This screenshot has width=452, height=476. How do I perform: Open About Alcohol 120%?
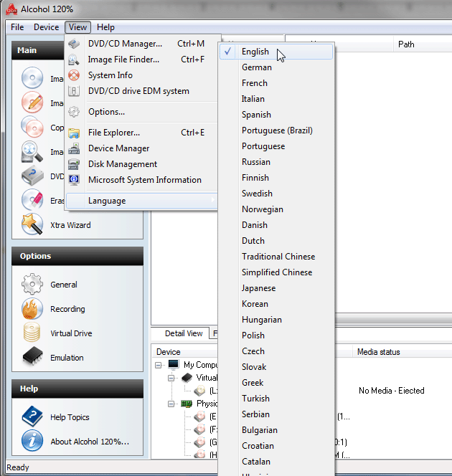point(90,442)
